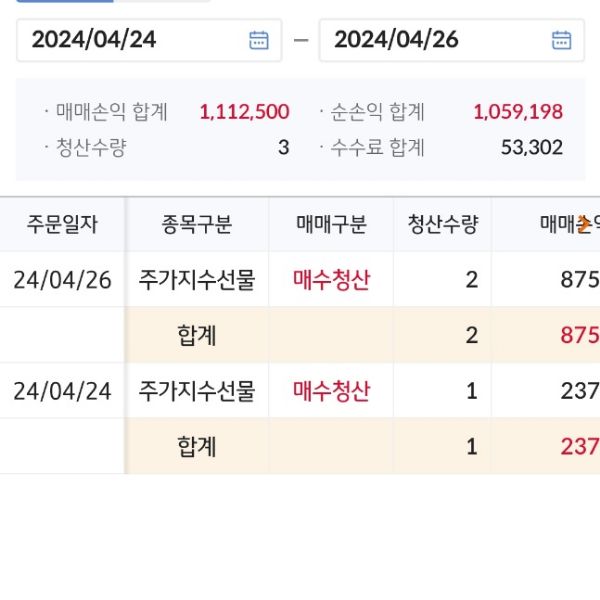
Task: Open the end date calendar icon
Action: pos(561,40)
